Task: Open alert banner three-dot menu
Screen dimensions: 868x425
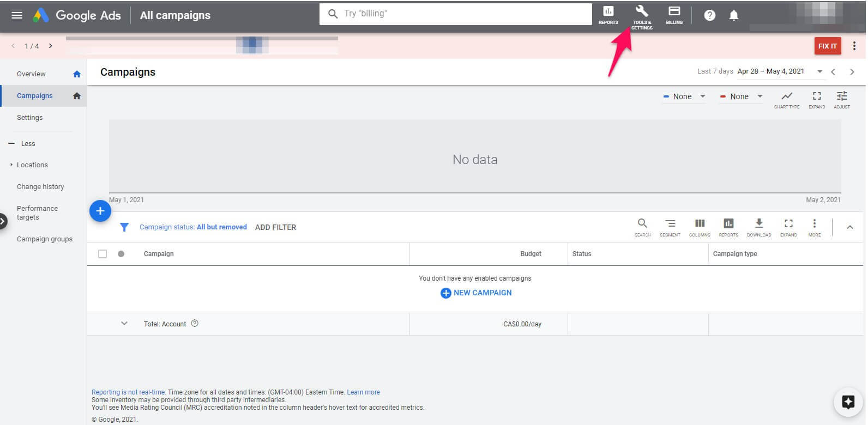Action: tap(854, 46)
